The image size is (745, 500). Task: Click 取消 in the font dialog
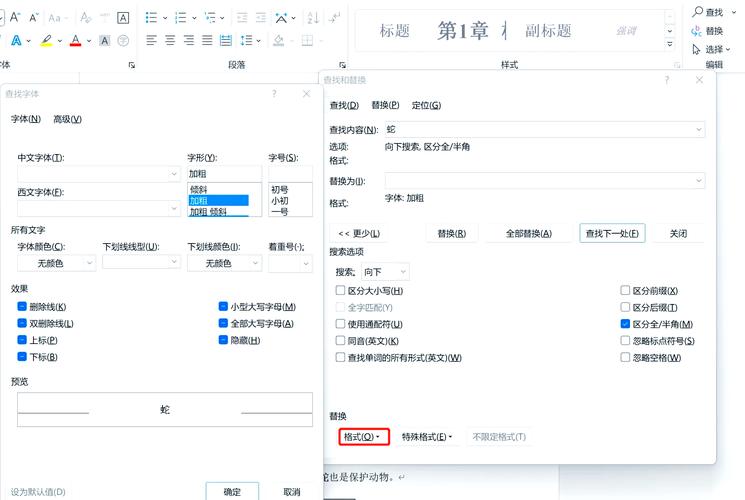[x=292, y=492]
